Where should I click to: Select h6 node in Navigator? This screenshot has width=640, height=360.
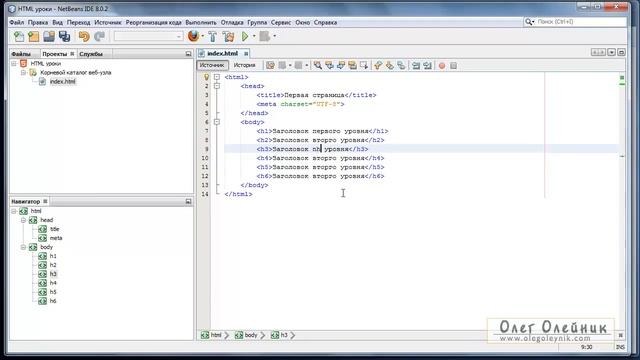tap(53, 301)
